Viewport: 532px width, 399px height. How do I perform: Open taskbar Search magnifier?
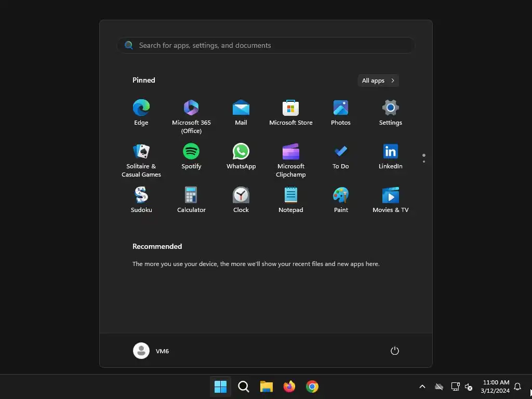pos(244,387)
